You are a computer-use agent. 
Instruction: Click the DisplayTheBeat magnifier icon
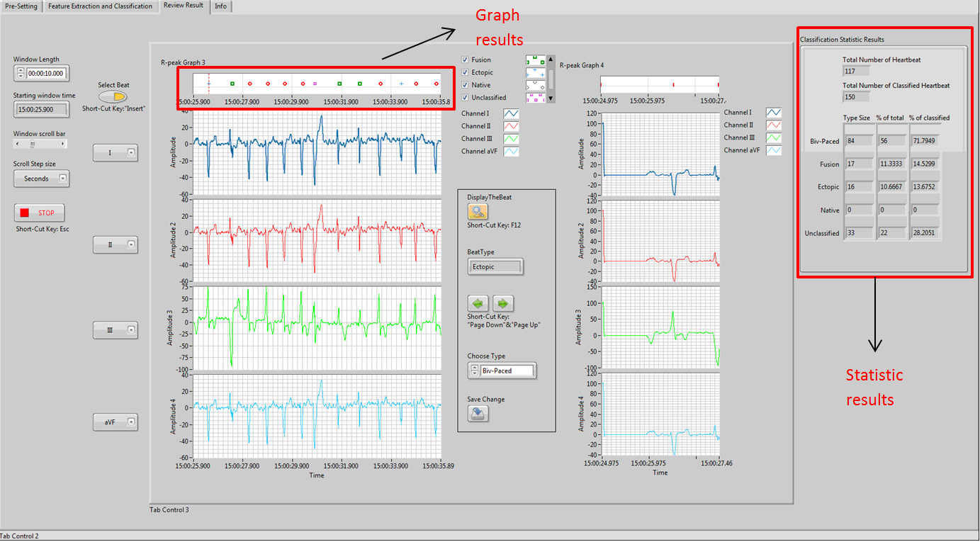478,210
